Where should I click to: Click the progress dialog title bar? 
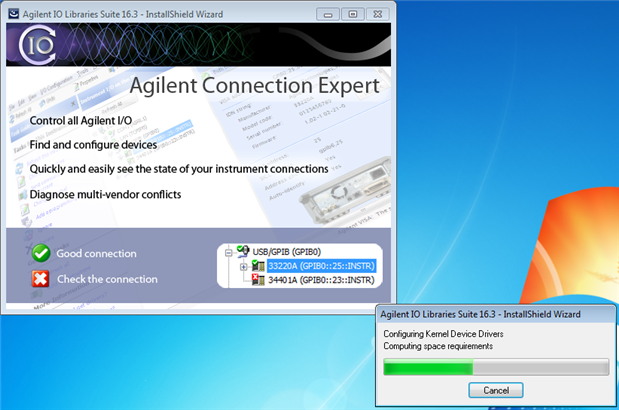(x=495, y=314)
